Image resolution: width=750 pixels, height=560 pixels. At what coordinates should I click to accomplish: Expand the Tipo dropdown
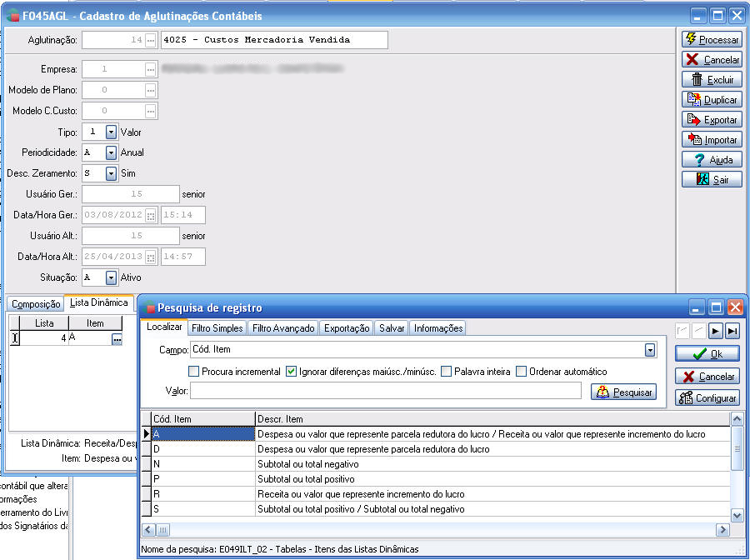(x=111, y=132)
